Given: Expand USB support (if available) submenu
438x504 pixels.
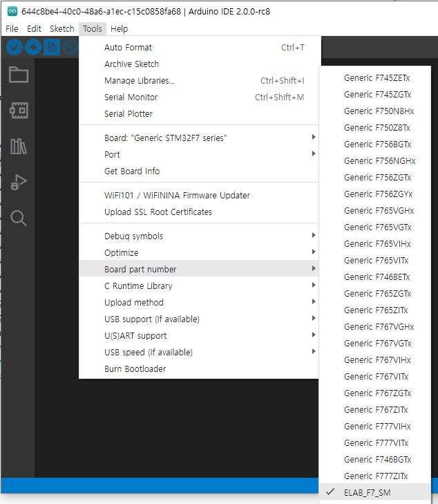Looking at the screenshot, I should pos(199,319).
